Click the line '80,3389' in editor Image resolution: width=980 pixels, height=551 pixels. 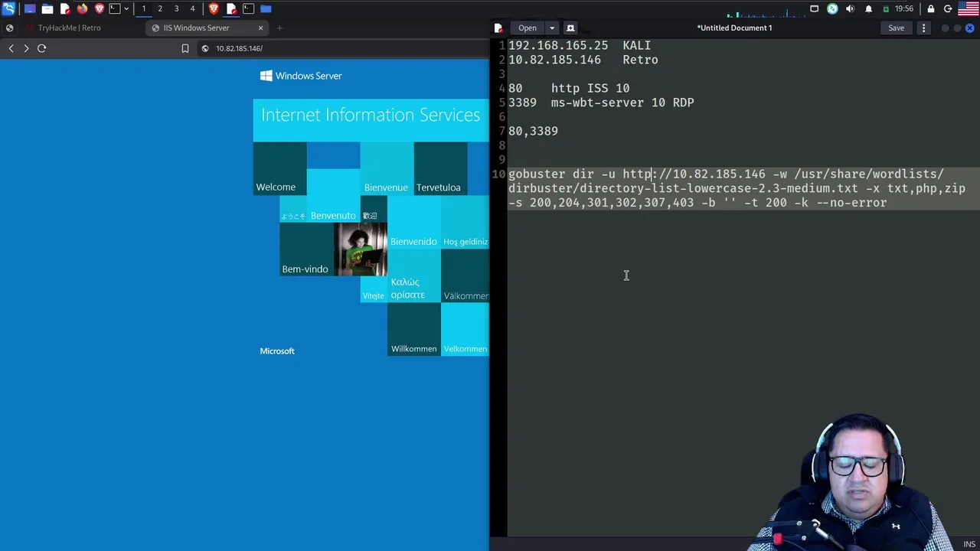(533, 132)
